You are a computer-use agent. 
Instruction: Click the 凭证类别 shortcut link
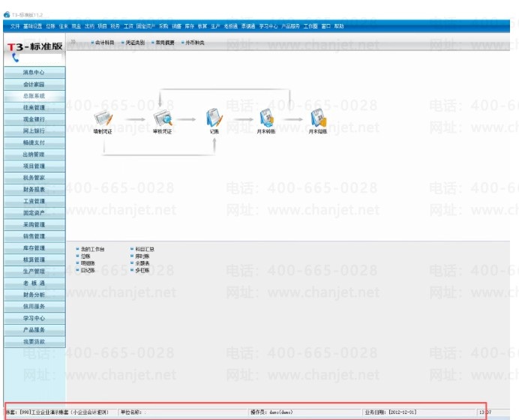133,42
